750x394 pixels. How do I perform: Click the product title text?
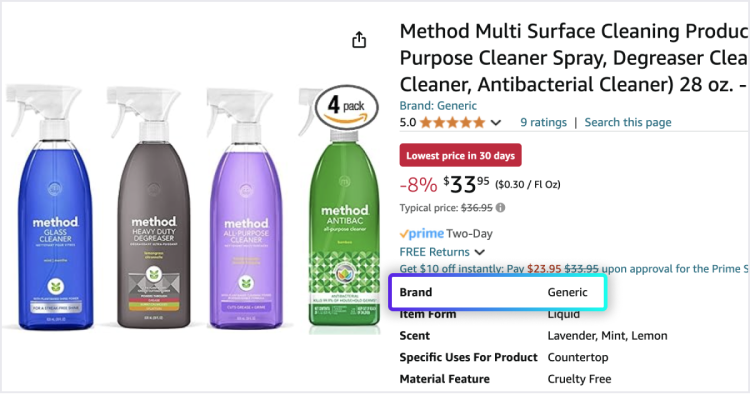click(x=574, y=58)
